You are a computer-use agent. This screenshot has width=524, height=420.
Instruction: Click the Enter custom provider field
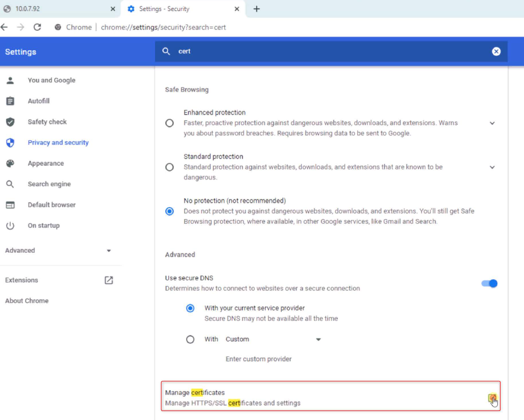click(258, 359)
